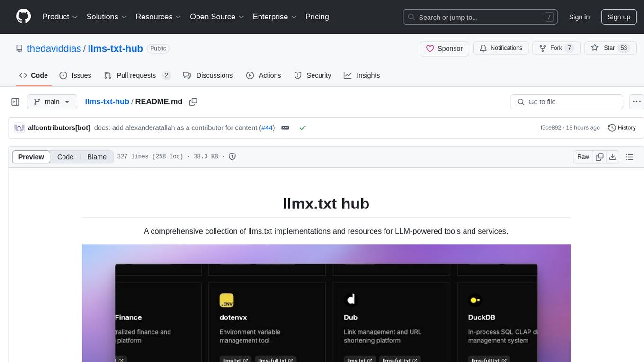The height and width of the screenshot is (362, 644).
Task: Open the main branch dropdown
Action: [x=52, y=102]
